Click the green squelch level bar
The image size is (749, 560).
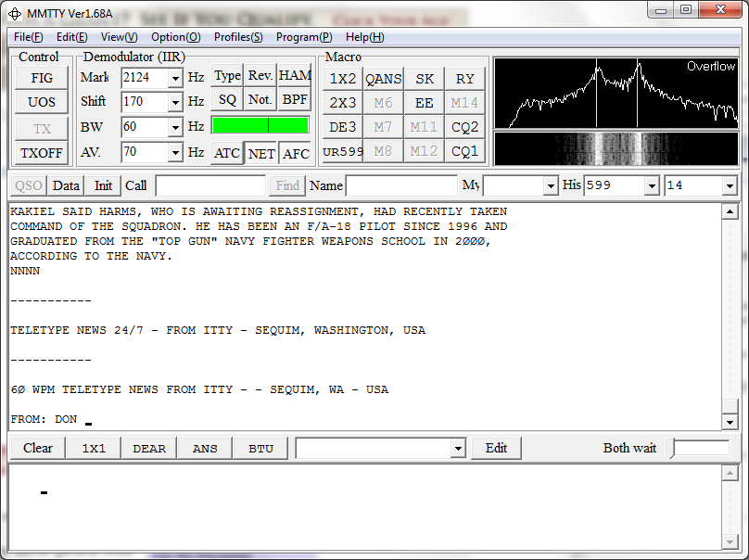[260, 126]
